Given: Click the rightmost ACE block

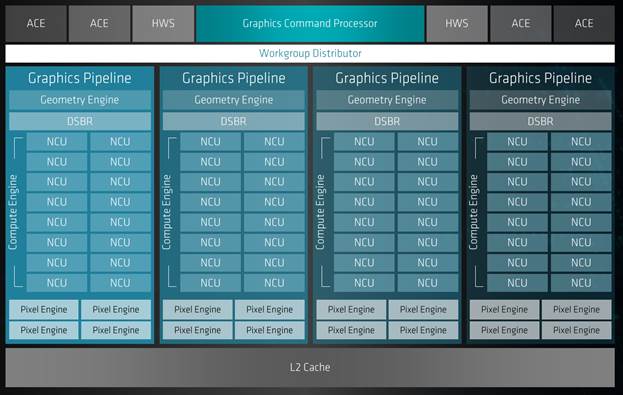Looking at the screenshot, I should click(x=584, y=23).
